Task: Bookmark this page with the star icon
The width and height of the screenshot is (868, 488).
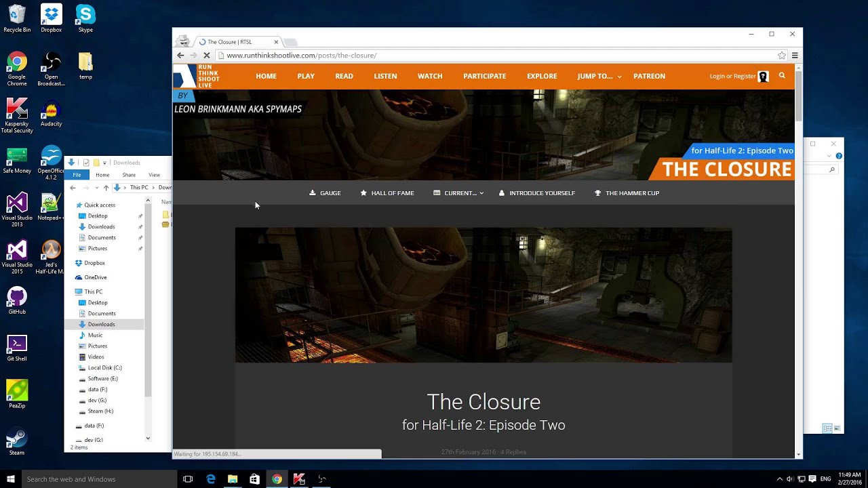Action: point(782,56)
